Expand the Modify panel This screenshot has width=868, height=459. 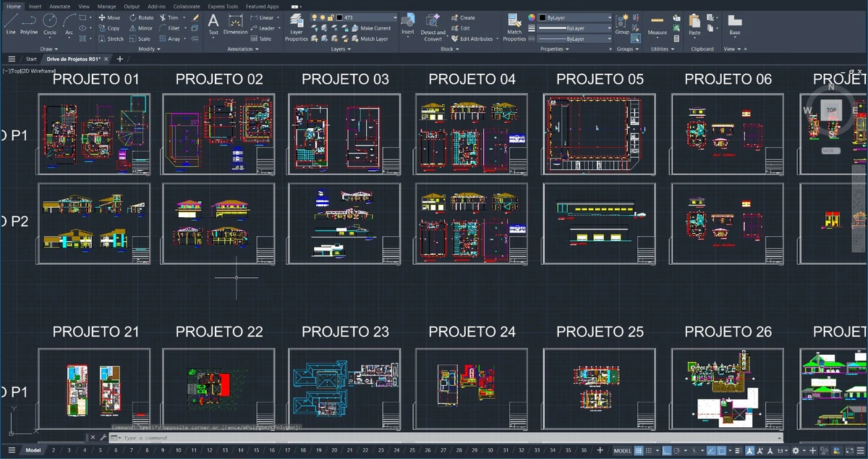coord(150,49)
